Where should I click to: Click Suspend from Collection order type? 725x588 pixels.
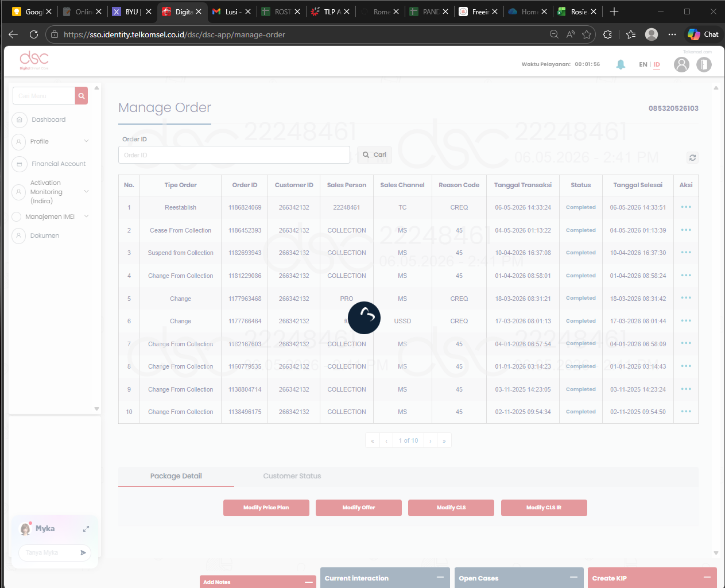point(180,253)
